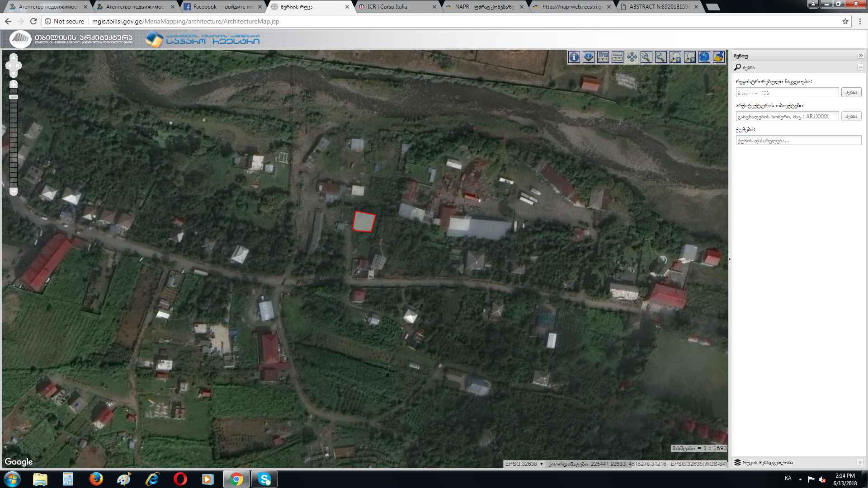Click search button beside registered parcels field
Screen dimensions: 868x488
[851, 92]
